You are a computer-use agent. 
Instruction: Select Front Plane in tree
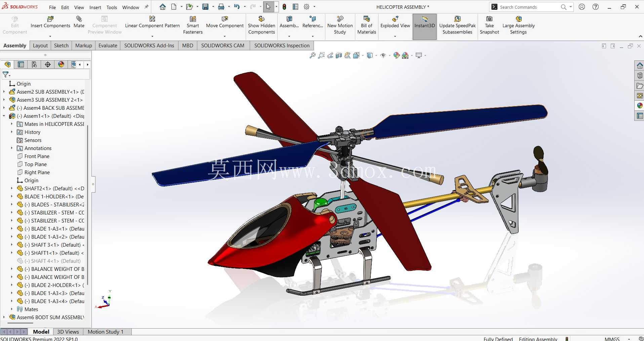point(37,156)
